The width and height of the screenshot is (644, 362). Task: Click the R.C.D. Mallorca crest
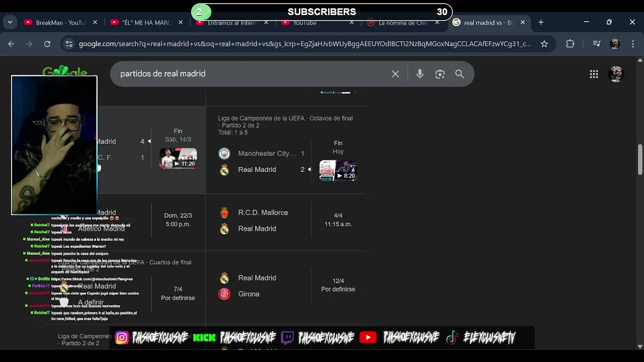(224, 213)
